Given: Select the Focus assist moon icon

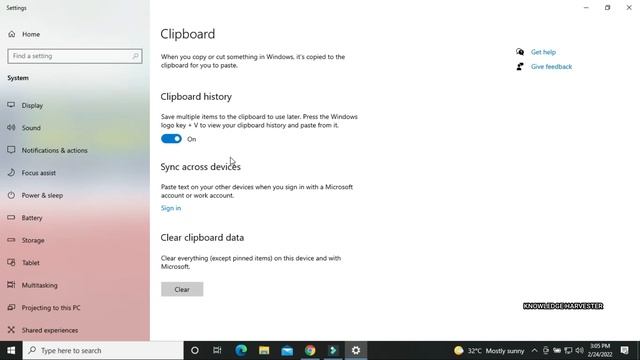Looking at the screenshot, I should pos(11,173).
